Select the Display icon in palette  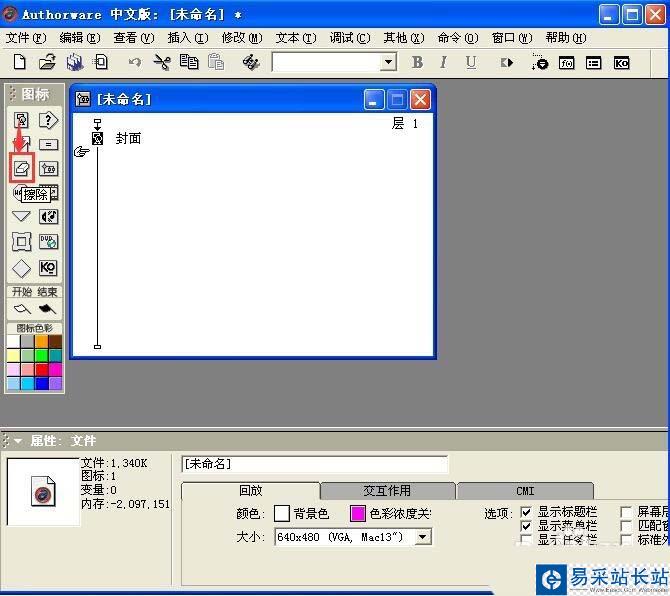[21, 120]
